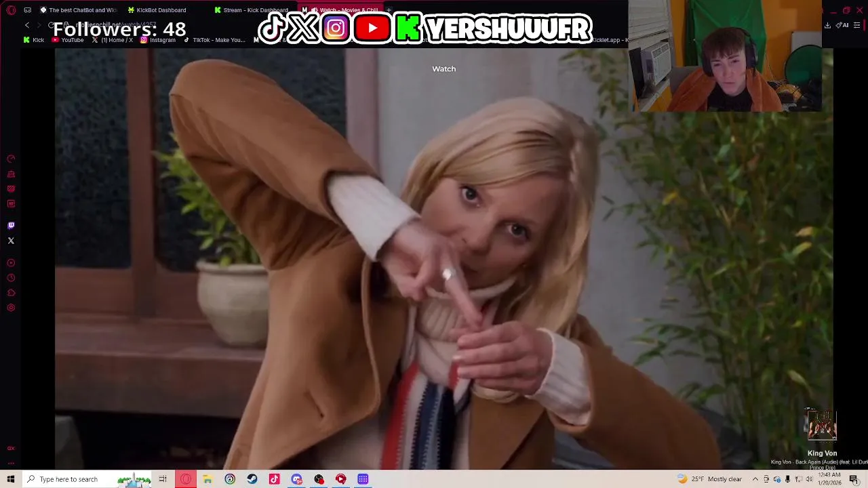Open the YouTube bookmark
Image resolution: width=868 pixels, height=488 pixels.
click(68, 40)
